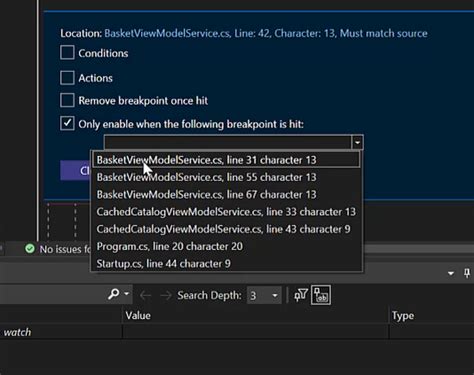Check Remove breakpoint once hit
The image size is (474, 375).
(67, 100)
